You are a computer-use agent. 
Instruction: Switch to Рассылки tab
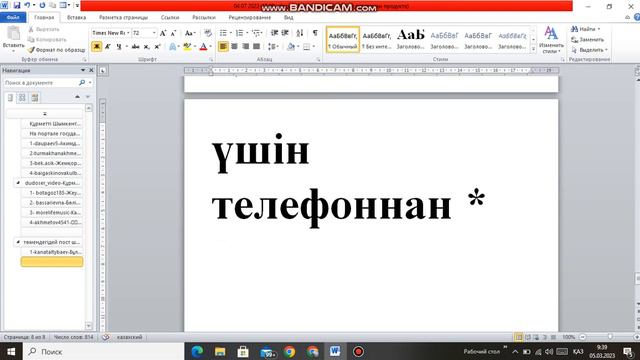click(204, 18)
